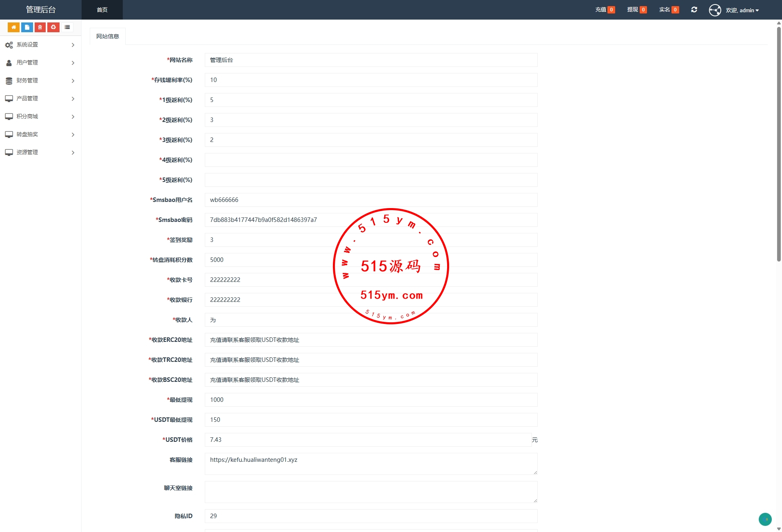Click the teal floating button at bottom right
Viewport: 782px width, 532px height.
[765, 519]
